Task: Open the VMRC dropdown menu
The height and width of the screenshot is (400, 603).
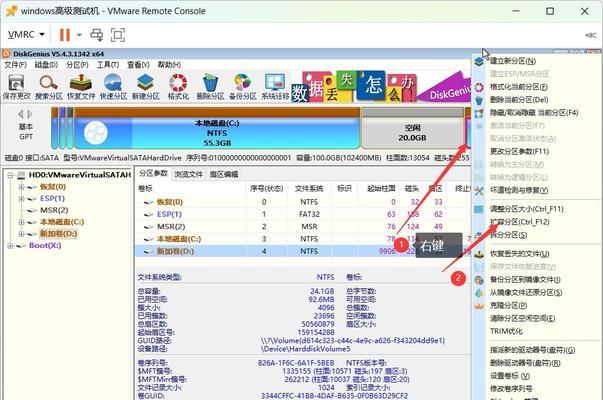Action: [x=26, y=35]
